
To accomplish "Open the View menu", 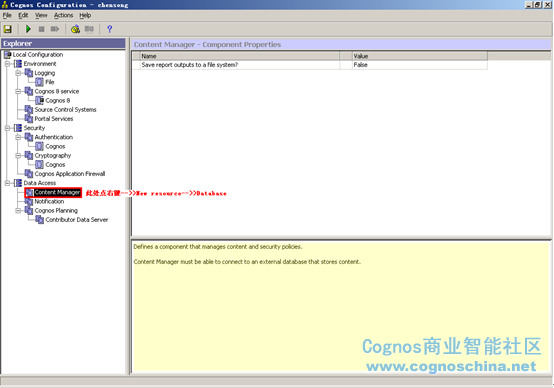I will [41, 15].
